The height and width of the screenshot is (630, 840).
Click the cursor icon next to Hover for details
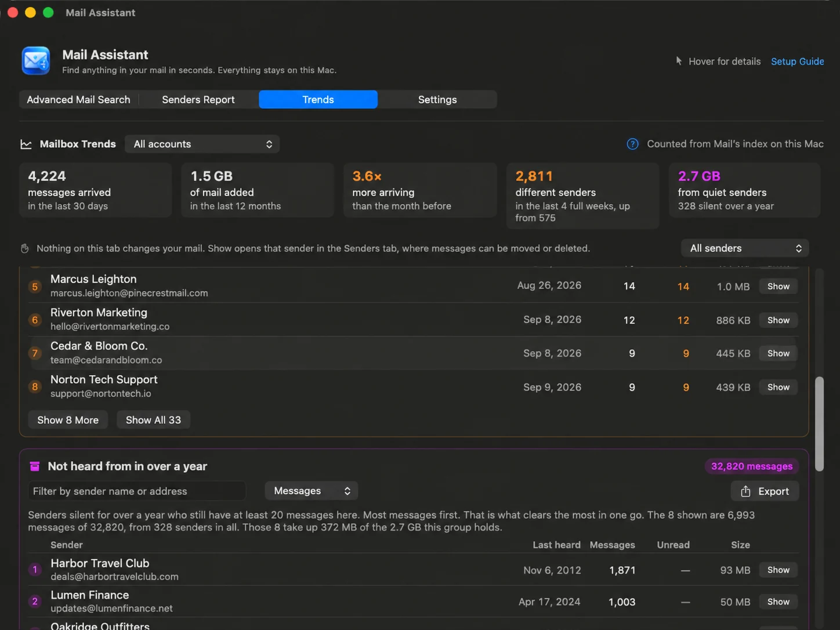(679, 61)
